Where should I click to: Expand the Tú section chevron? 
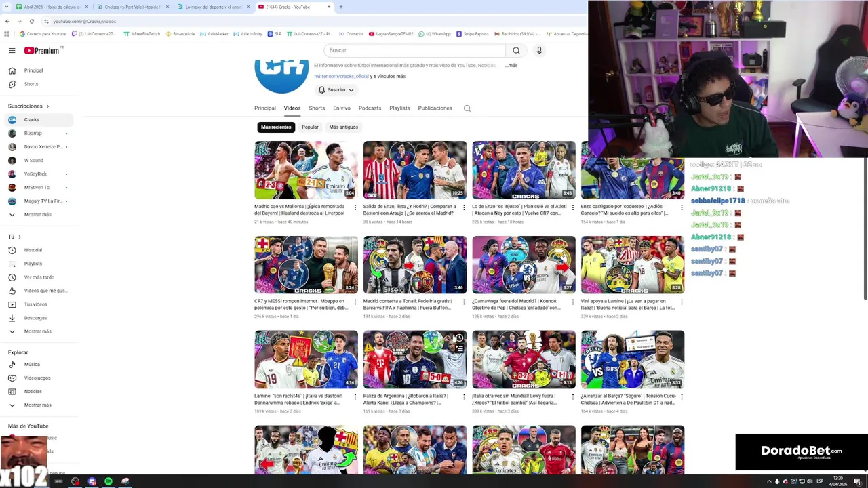coord(20,237)
